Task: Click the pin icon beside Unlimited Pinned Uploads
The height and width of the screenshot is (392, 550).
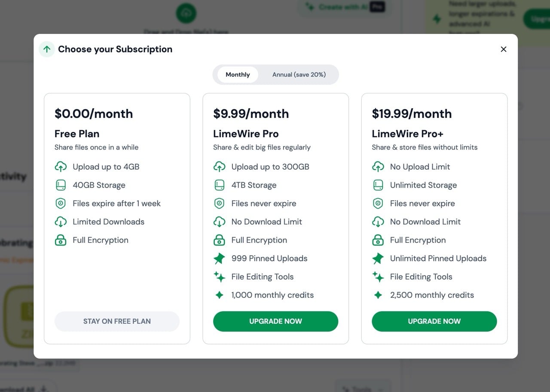Action: pos(378,258)
